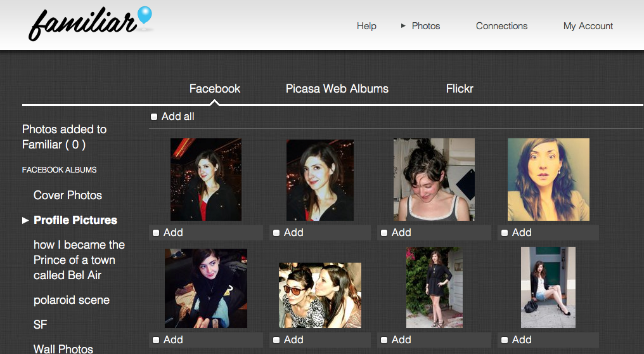Go to Connections
Screen dimensions: 644x354
(501, 26)
